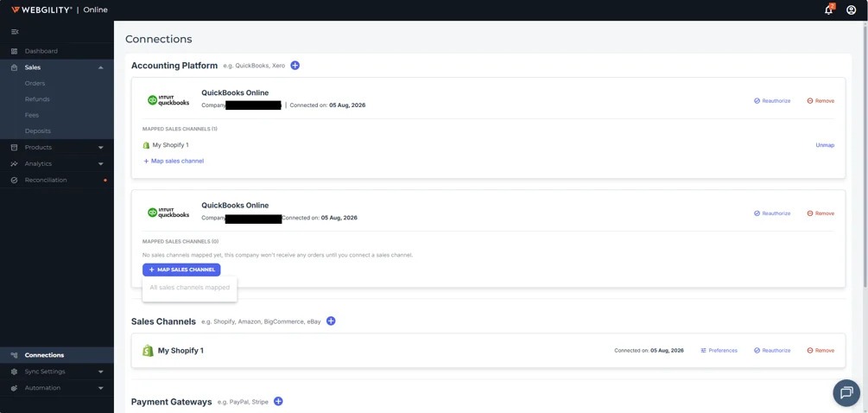Open user account profile icon
Viewport: 868px width, 413px height.
point(852,10)
